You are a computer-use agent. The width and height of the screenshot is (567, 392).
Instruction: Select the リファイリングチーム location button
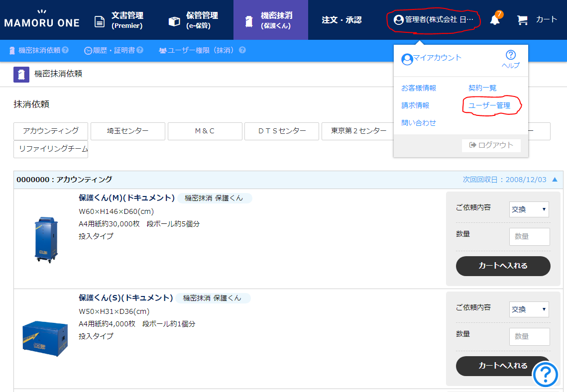(51, 149)
